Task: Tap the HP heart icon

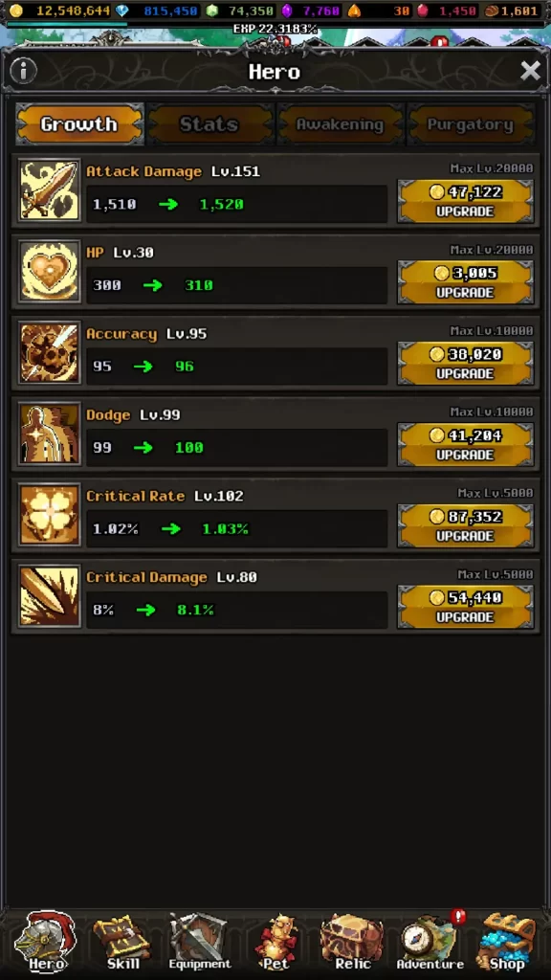Action: [50, 271]
